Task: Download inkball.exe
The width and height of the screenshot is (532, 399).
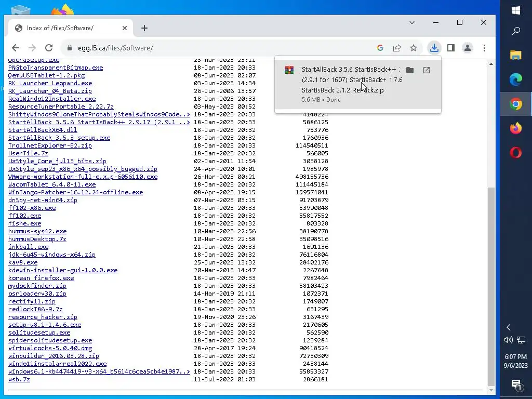Action: (x=28, y=247)
